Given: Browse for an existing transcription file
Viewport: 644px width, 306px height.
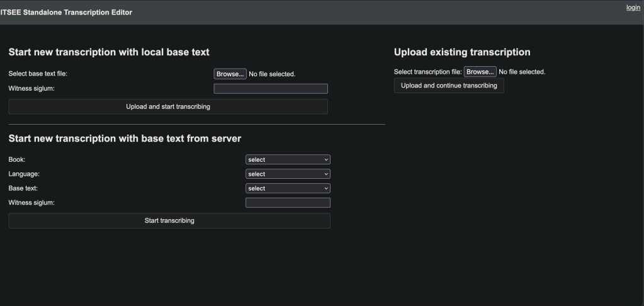Looking at the screenshot, I should 480,72.
